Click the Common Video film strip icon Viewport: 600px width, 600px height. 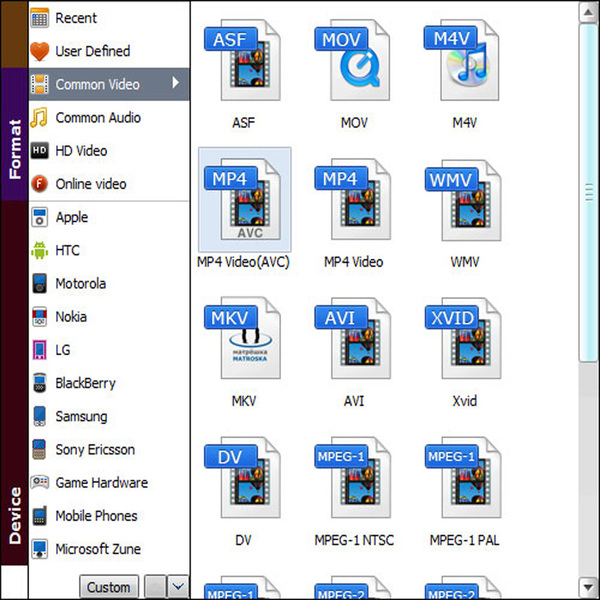[x=39, y=84]
